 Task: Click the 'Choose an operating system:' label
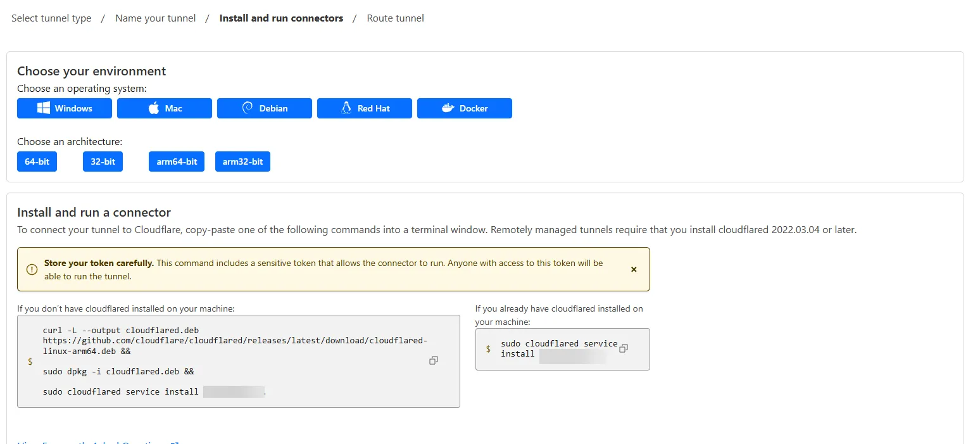pos(82,89)
